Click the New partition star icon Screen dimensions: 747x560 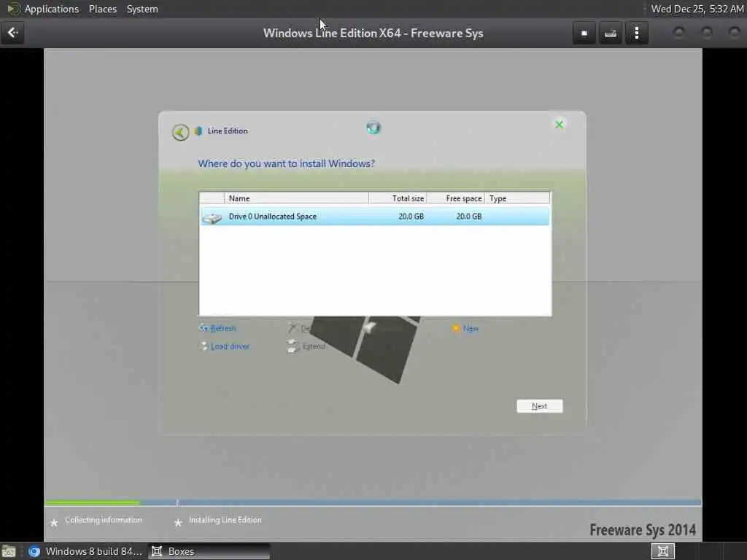pos(455,328)
